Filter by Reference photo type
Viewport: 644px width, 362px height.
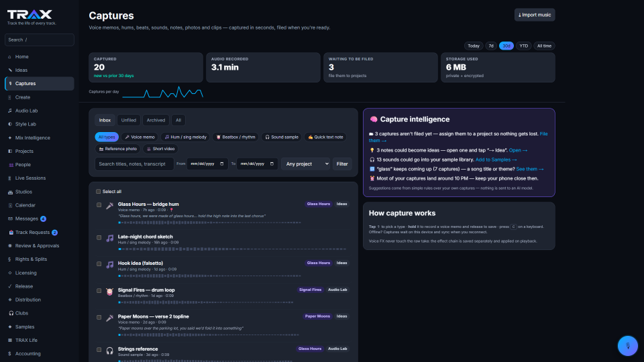click(x=118, y=149)
